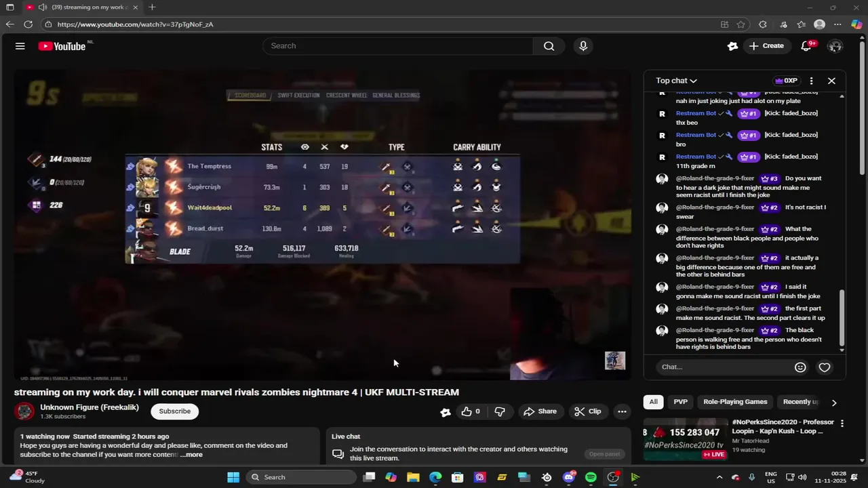Viewport: 868px width, 488px height.
Task: Subscribe to Unknown Figure channel
Action: click(x=174, y=411)
